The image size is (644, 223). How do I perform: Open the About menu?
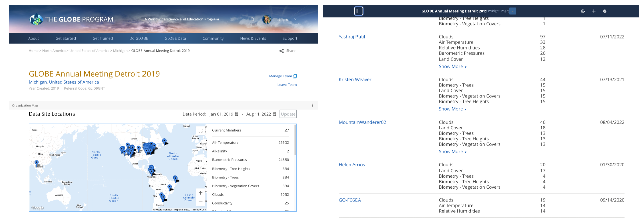tap(34, 38)
